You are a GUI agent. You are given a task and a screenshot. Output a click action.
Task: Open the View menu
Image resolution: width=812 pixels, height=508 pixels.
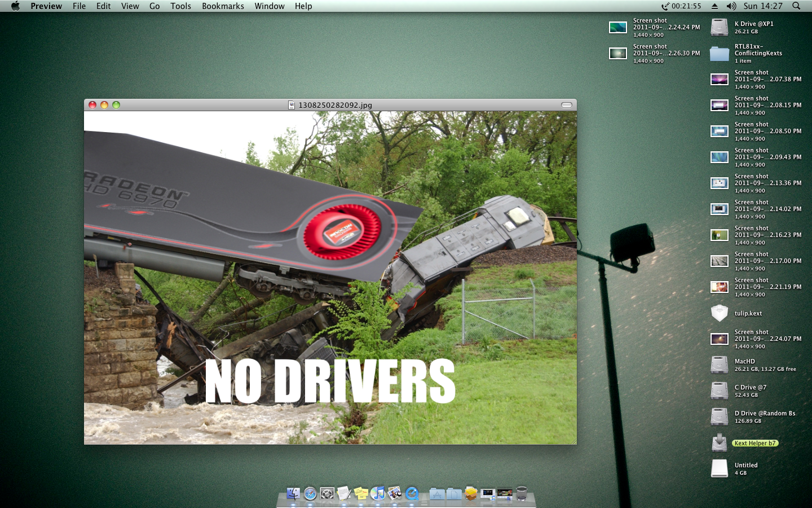[130, 6]
